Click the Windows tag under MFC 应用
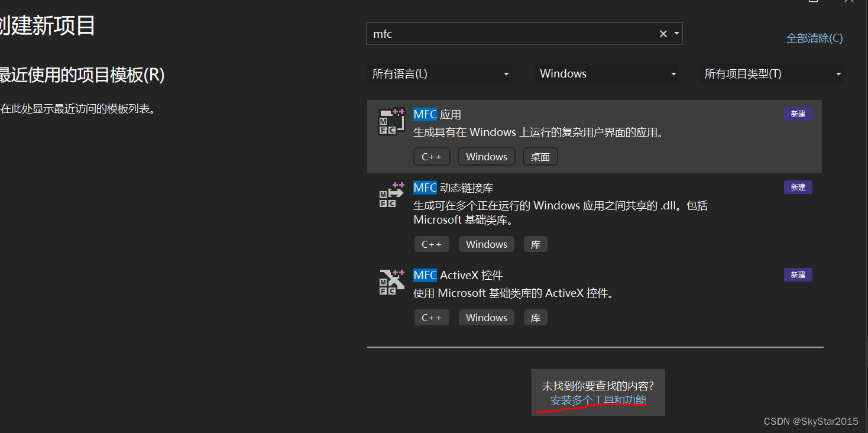 point(487,157)
